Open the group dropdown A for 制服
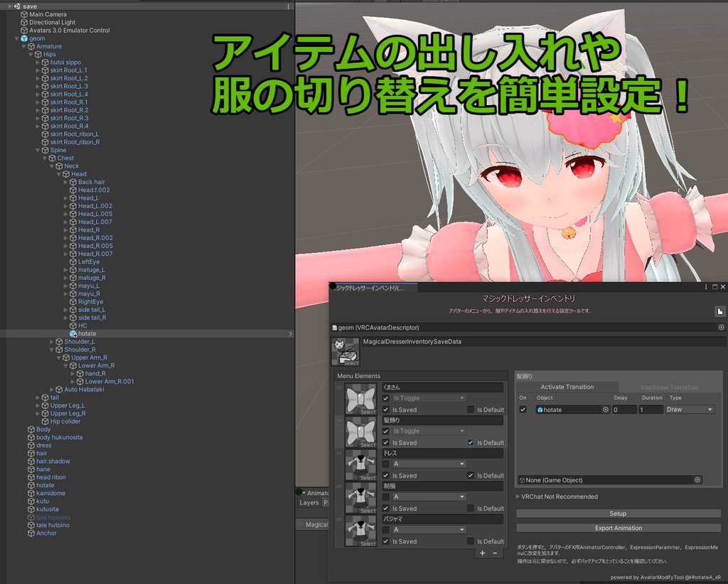 click(x=429, y=497)
